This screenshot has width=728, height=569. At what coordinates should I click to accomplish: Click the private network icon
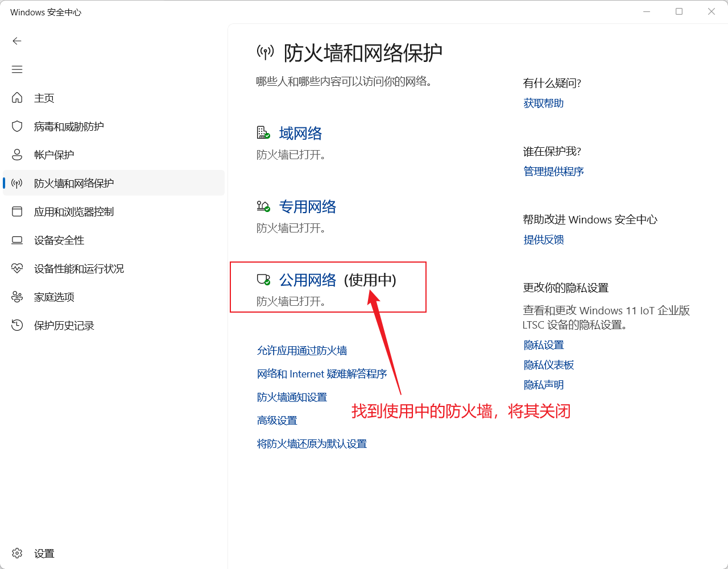point(263,206)
